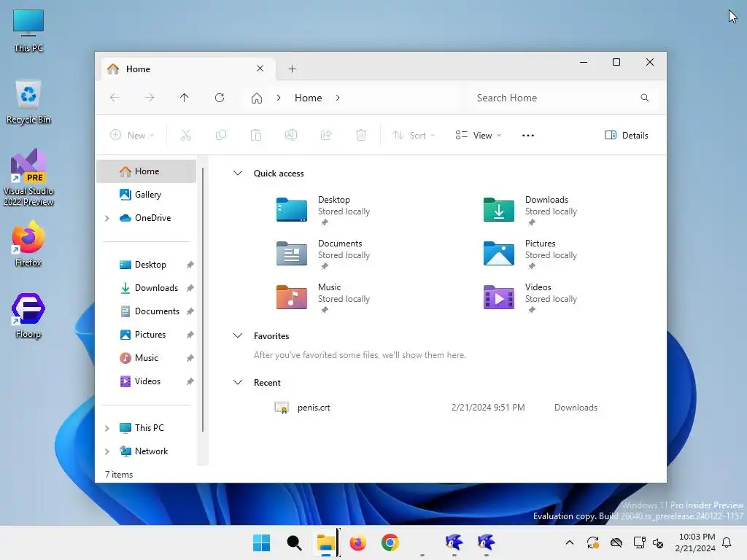Select Videos in navigation pane
747x560 pixels.
tap(146, 381)
